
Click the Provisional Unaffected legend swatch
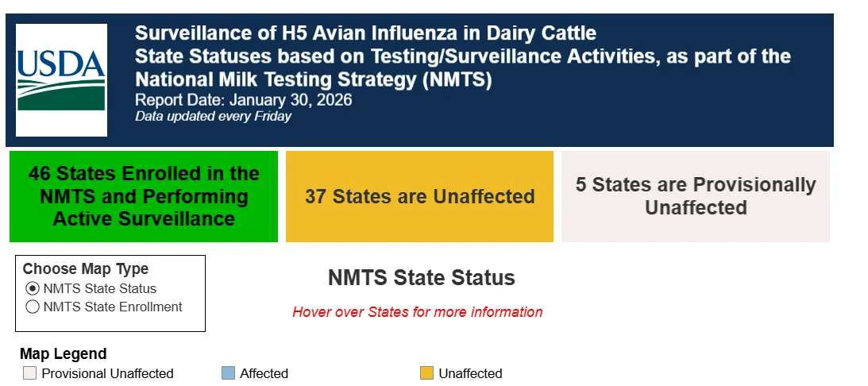click(30, 372)
